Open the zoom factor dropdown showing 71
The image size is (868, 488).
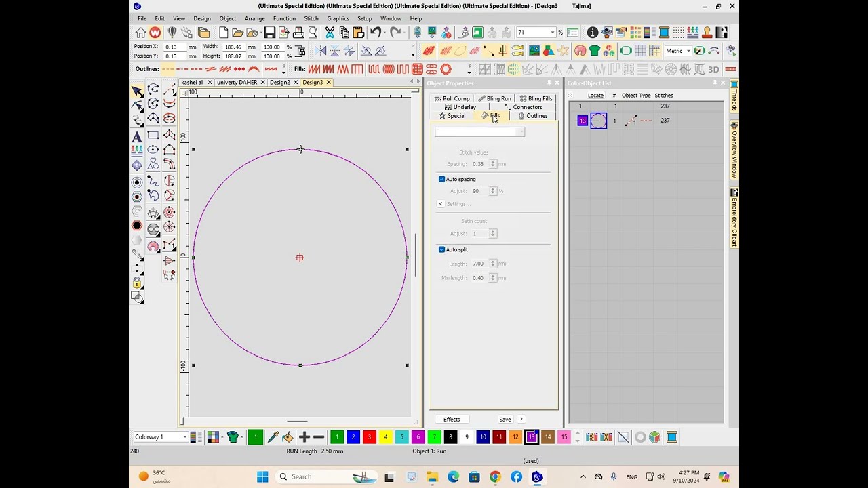pyautogui.click(x=552, y=33)
